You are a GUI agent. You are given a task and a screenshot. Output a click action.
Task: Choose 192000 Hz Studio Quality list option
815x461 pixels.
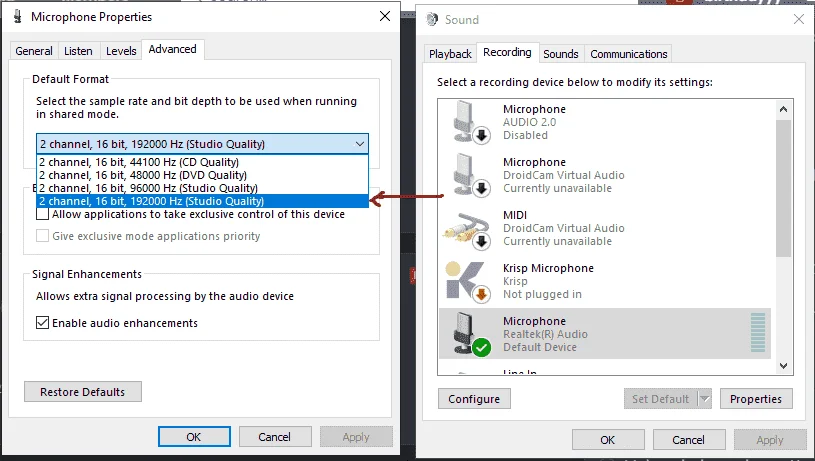click(202, 201)
